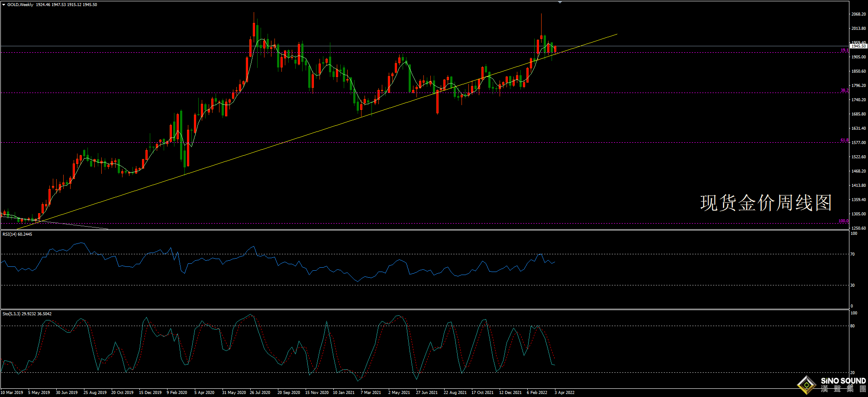This screenshot has width=868, height=397.
Task: Click the 现货金价周线图 chart text label
Action: coord(766,203)
